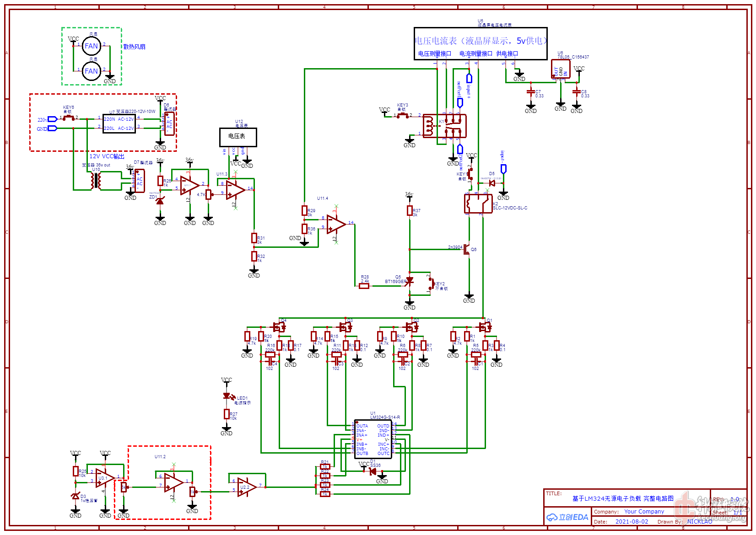
Task: Select the Q6 2n3904 transistor
Action: click(467, 249)
